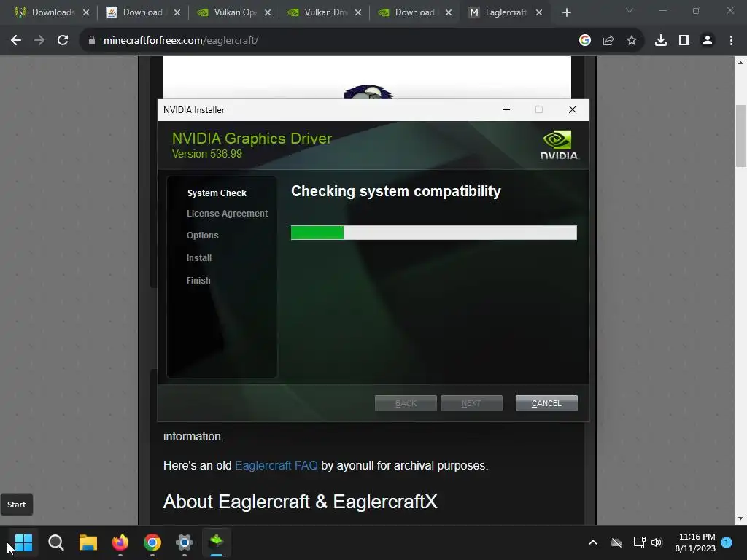The width and height of the screenshot is (747, 560).
Task: Share this page via share icon
Action: click(x=608, y=41)
